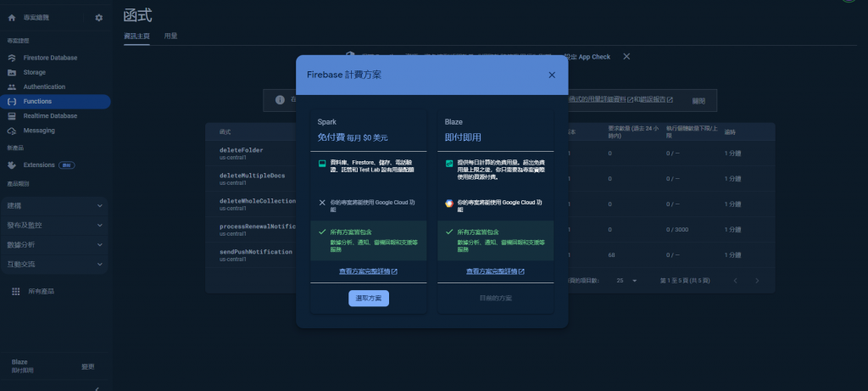868x391 pixels.
Task: Click the Blaze plan billing icon
Action: coord(449,164)
